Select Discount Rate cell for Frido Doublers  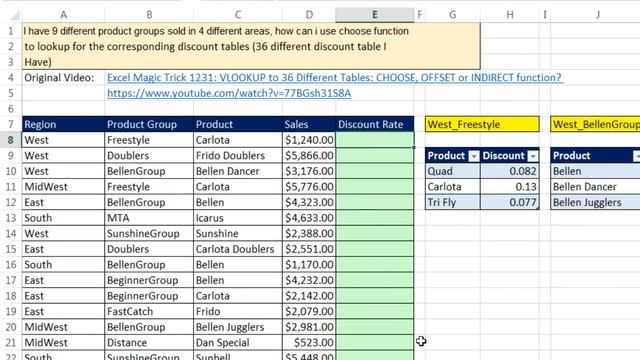tap(375, 156)
